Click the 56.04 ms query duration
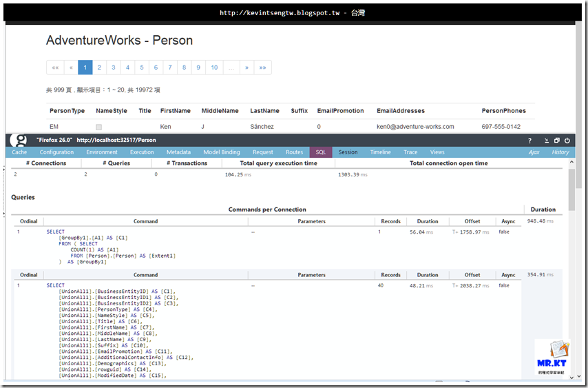This screenshot has width=588, height=388. tap(421, 232)
